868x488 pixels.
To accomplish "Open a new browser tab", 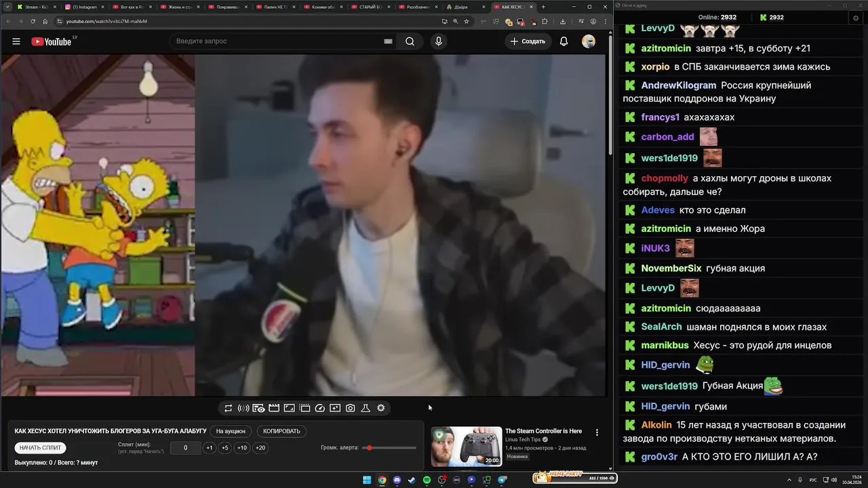I will click(543, 7).
